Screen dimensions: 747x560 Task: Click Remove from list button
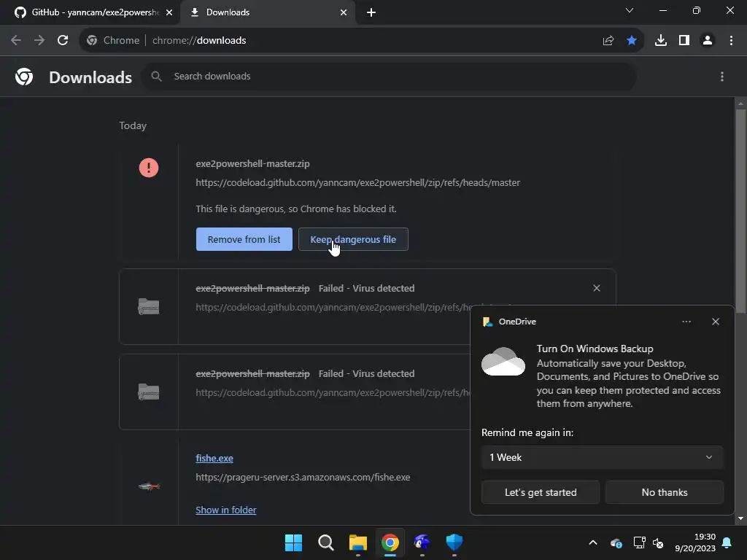pos(244,239)
